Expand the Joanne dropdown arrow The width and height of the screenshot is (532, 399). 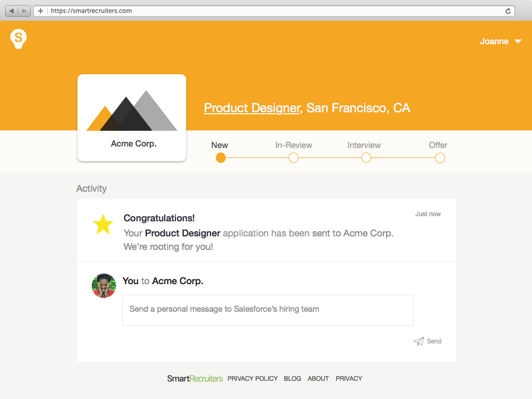(x=518, y=42)
